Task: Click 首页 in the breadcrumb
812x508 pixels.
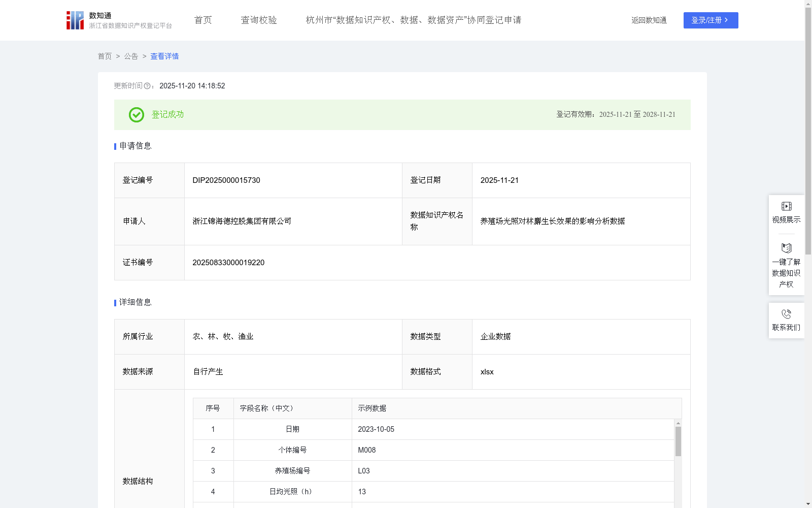Action: 105,56
